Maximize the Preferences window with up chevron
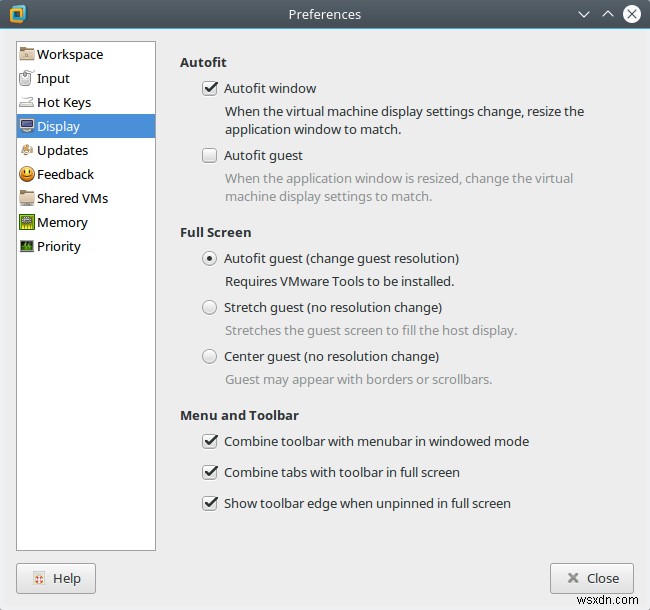The image size is (650, 610). 608,14
